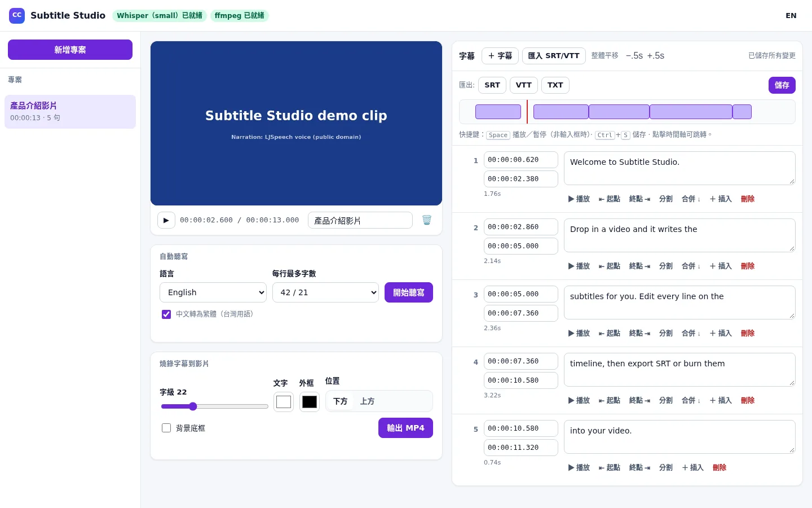This screenshot has width=812, height=508.
Task: Merge subtitle 4 with next using 合併
Action: [691, 400]
